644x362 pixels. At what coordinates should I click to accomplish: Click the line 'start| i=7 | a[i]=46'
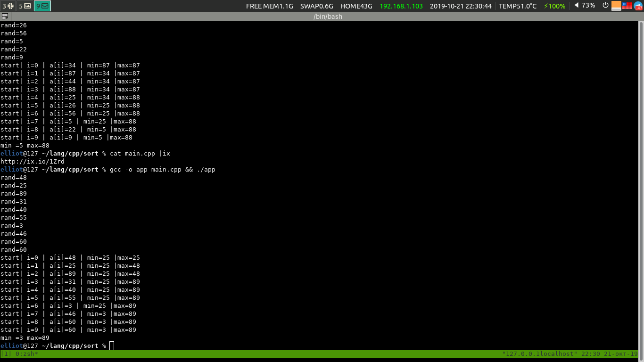point(68,314)
